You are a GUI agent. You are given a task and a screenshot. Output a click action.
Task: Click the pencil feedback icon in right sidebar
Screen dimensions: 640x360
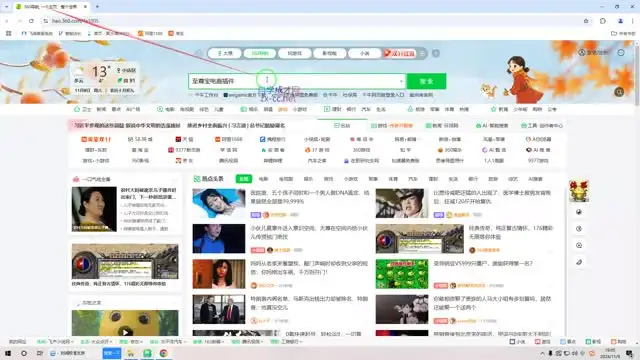[579, 262]
